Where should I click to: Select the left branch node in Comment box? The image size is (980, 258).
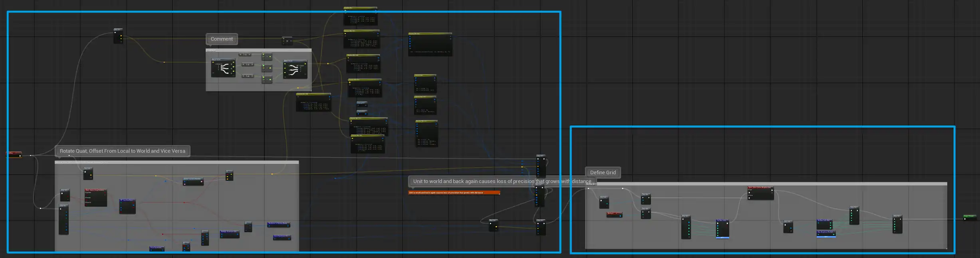(223, 69)
